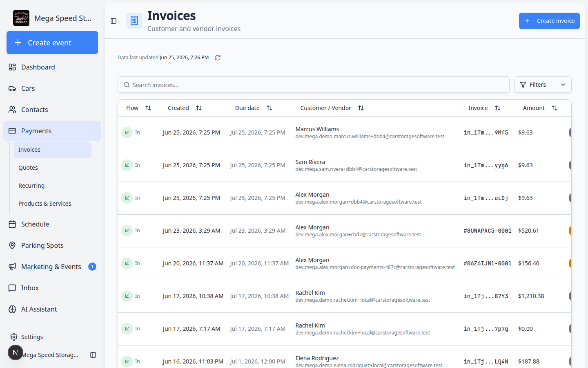Open Contacts in the sidebar
Image resolution: width=588 pixels, height=368 pixels.
point(52,110)
